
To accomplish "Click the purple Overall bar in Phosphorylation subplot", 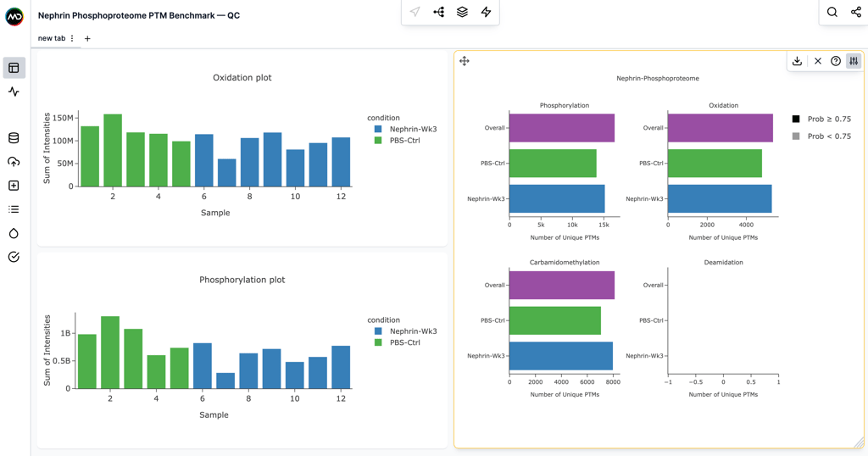I will click(562, 128).
